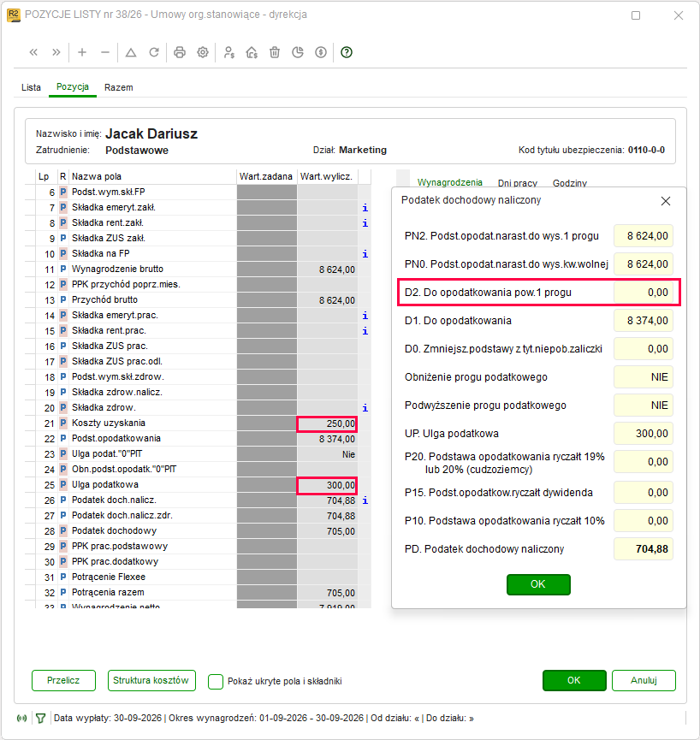
Task: Go to previous position with double-left arrow
Action: click(33, 52)
